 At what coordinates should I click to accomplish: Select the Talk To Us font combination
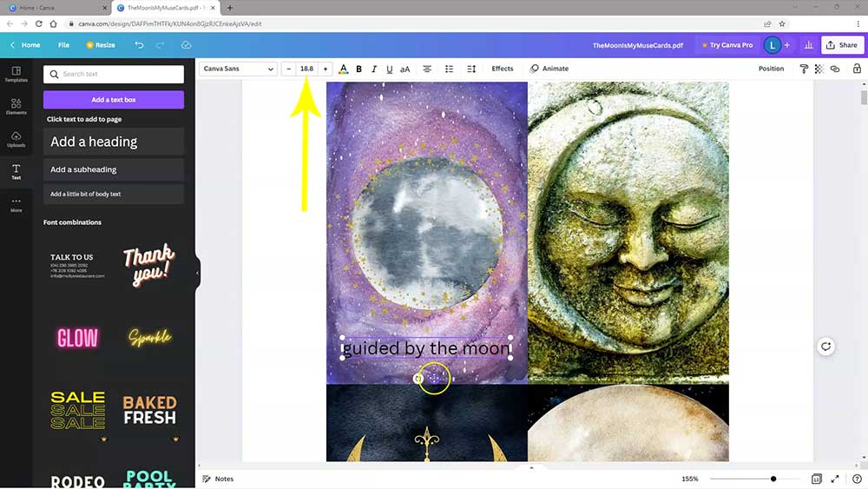click(77, 265)
